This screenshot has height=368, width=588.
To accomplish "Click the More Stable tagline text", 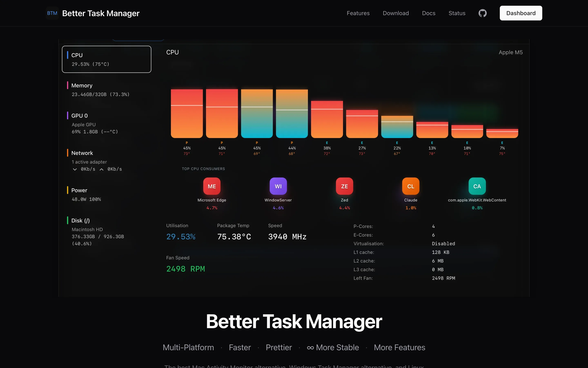I will click(333, 347).
